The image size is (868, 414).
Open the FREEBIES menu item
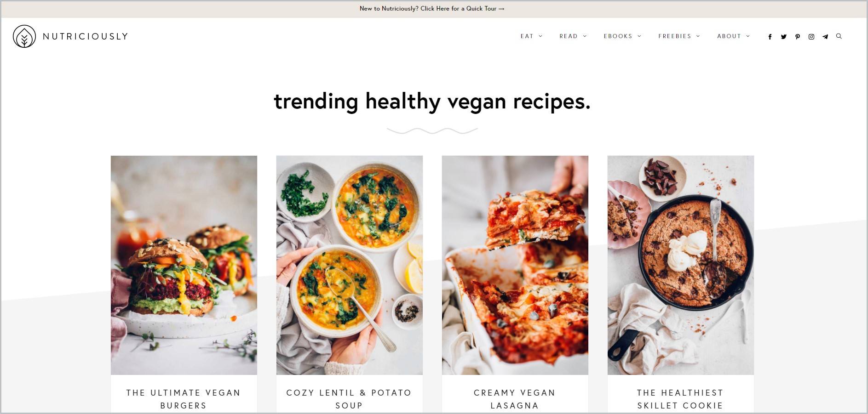point(674,36)
